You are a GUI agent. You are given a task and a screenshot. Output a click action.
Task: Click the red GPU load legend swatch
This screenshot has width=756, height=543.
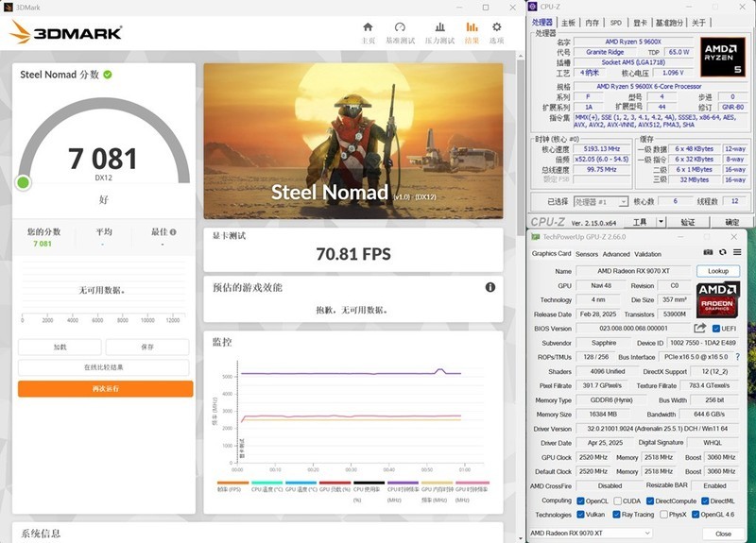tap(335, 483)
